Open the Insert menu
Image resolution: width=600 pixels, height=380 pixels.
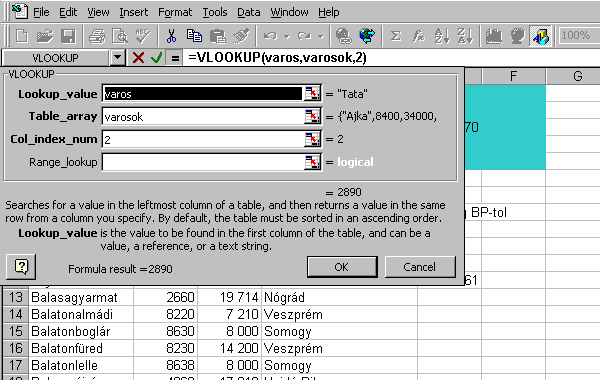click(133, 12)
